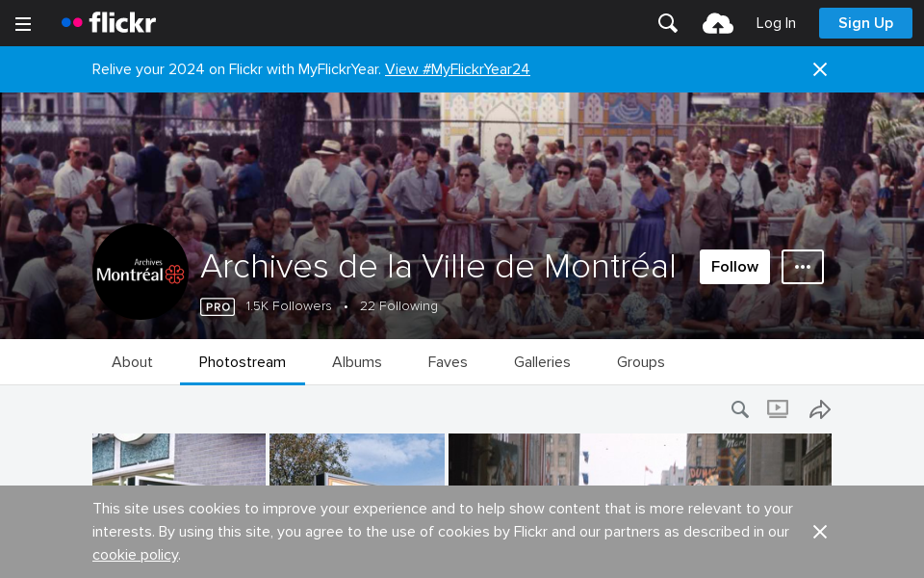Open the Faves tab
This screenshot has width=924, height=578.
coord(448,362)
